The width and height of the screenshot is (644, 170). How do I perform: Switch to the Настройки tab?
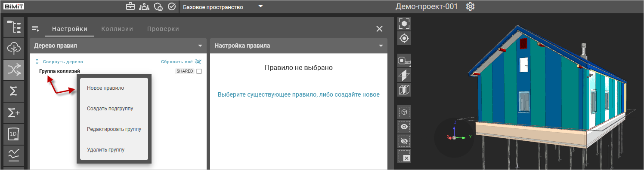click(70, 29)
